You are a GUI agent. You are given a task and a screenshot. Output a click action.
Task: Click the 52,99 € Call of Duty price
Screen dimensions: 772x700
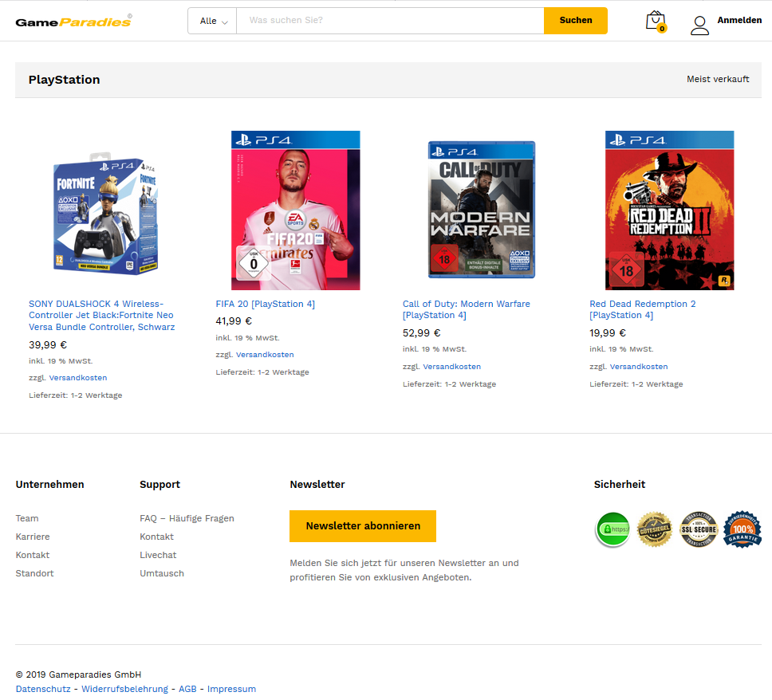[421, 332]
